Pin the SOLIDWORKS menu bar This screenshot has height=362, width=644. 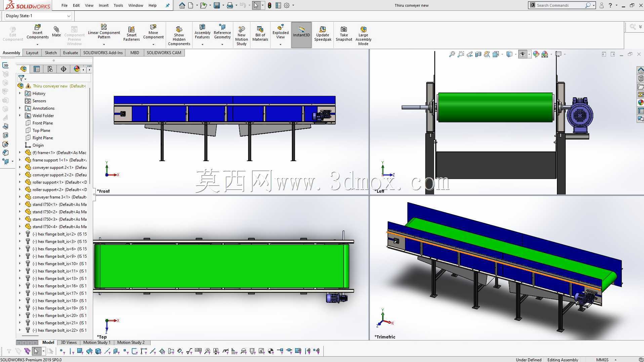click(167, 5)
